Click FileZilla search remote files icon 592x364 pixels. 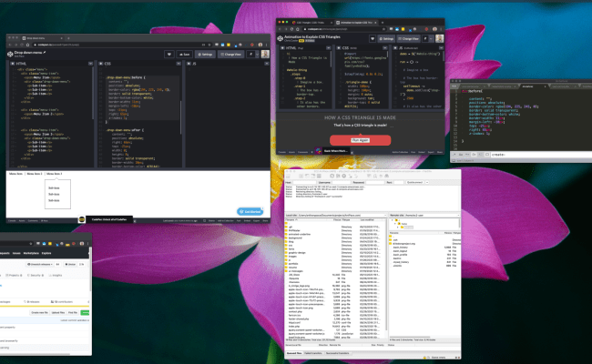[386, 176]
